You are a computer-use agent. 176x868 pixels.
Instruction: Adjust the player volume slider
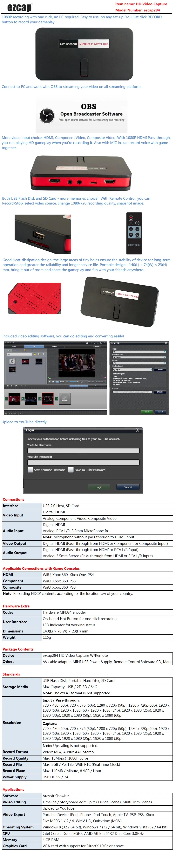pos(74,382)
